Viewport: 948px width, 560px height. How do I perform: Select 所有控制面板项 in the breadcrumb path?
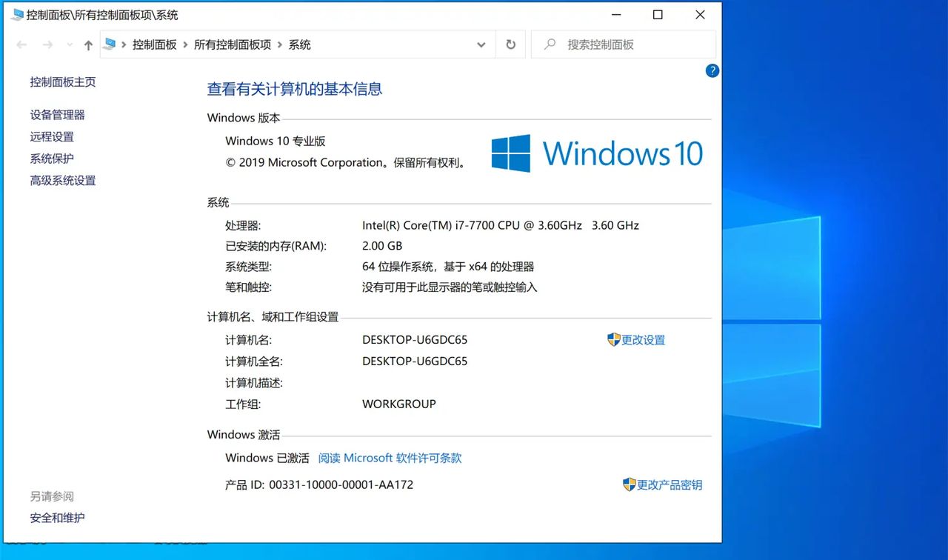pos(232,44)
